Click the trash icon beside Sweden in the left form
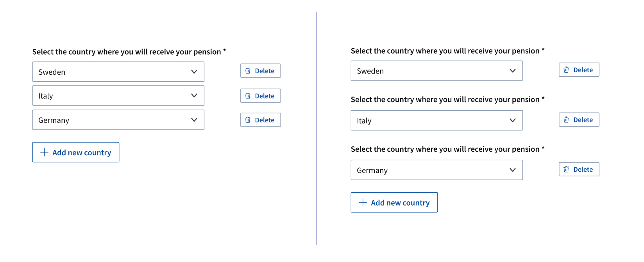Viewport: 644px width, 262px height. (x=248, y=71)
